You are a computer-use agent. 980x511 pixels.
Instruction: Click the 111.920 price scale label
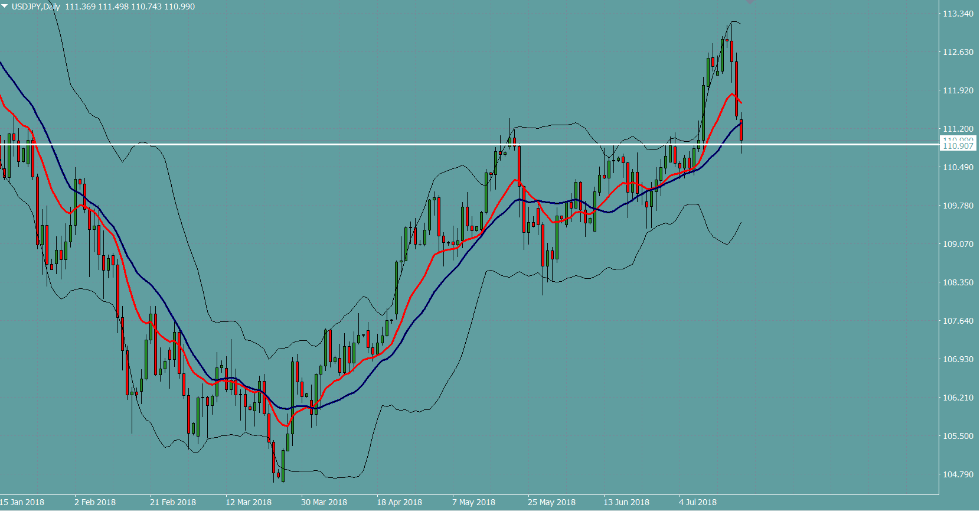coord(958,90)
